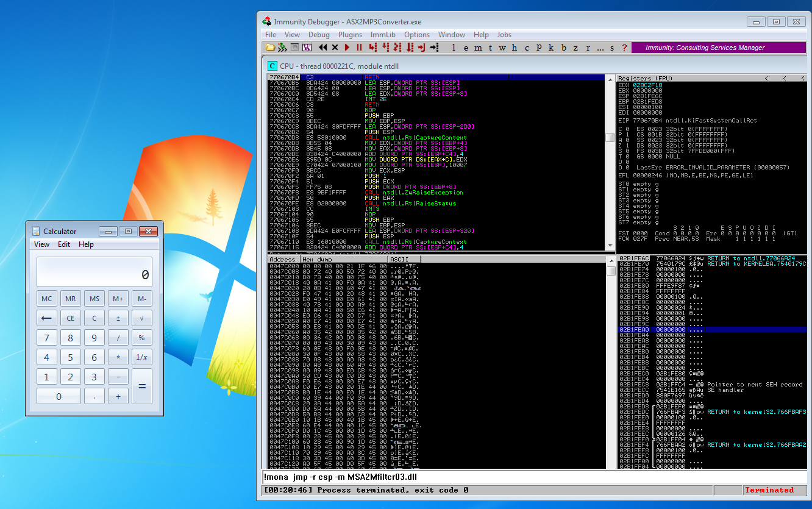Click the Immunity Consulting Services Manager banner
Image resolution: width=812 pixels, height=509 pixels.
click(718, 48)
